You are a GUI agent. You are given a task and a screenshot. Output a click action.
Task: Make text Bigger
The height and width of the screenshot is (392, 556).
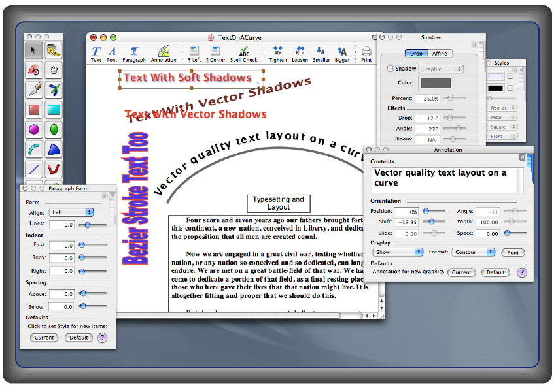[342, 54]
